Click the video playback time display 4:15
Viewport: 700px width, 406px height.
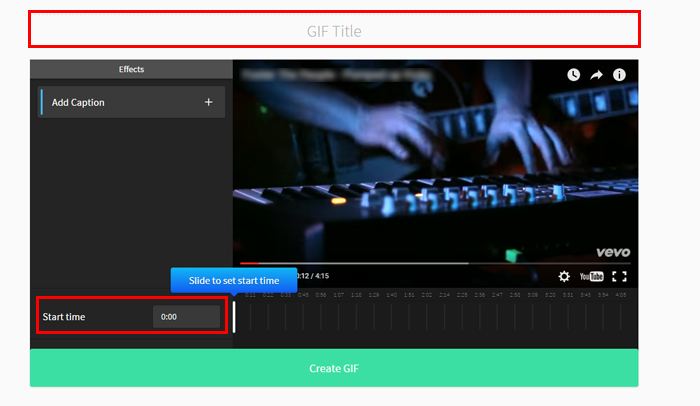(322, 276)
